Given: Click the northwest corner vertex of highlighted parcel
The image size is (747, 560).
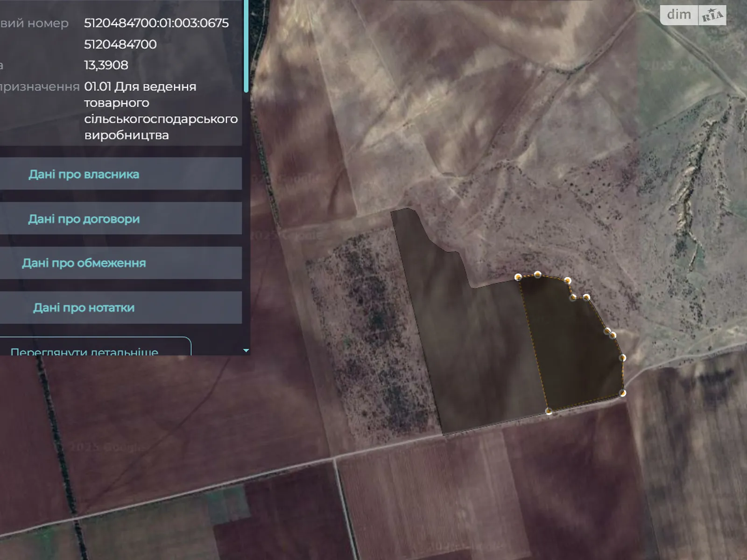Looking at the screenshot, I should (518, 277).
